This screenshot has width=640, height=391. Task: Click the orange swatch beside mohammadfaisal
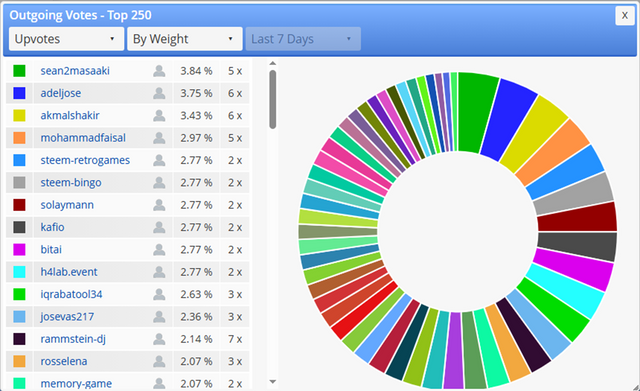click(19, 138)
